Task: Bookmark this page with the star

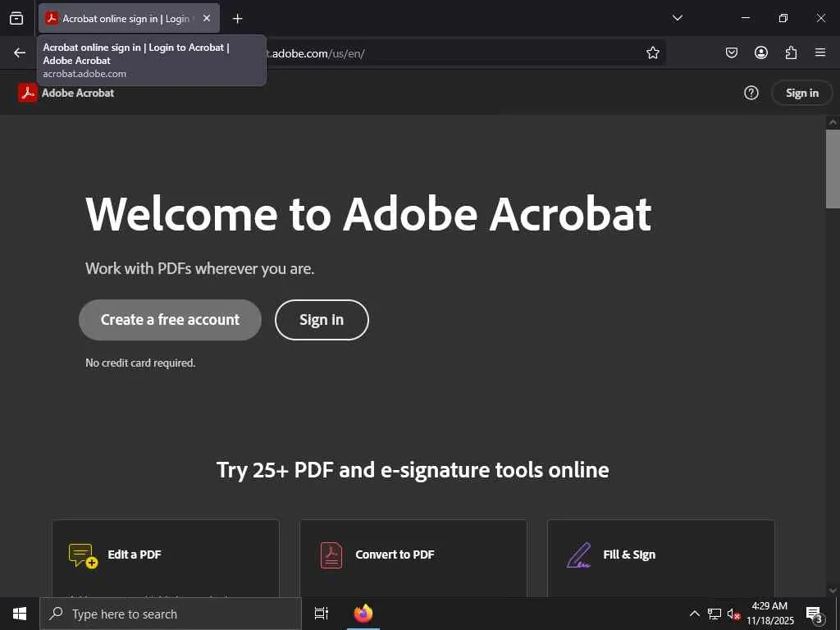Action: coord(652,52)
